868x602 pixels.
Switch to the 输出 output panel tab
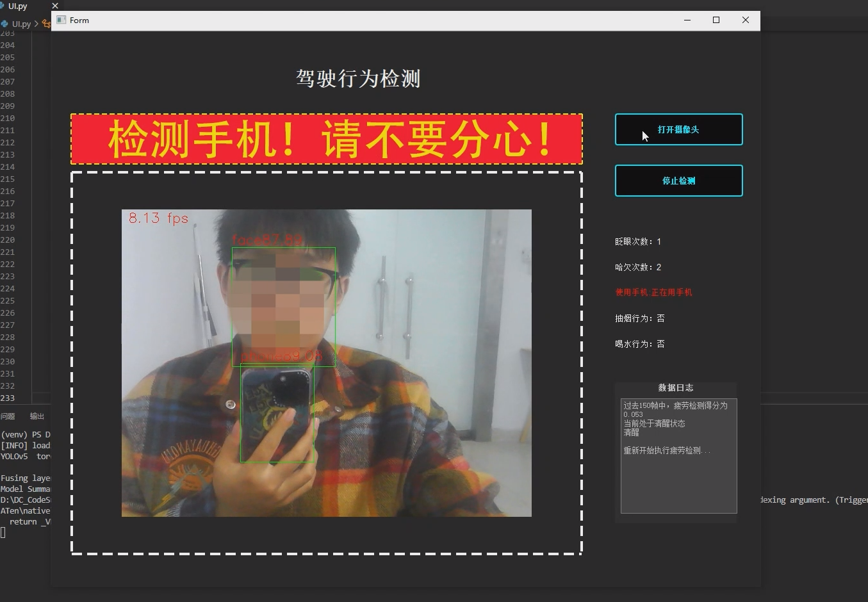tap(37, 416)
